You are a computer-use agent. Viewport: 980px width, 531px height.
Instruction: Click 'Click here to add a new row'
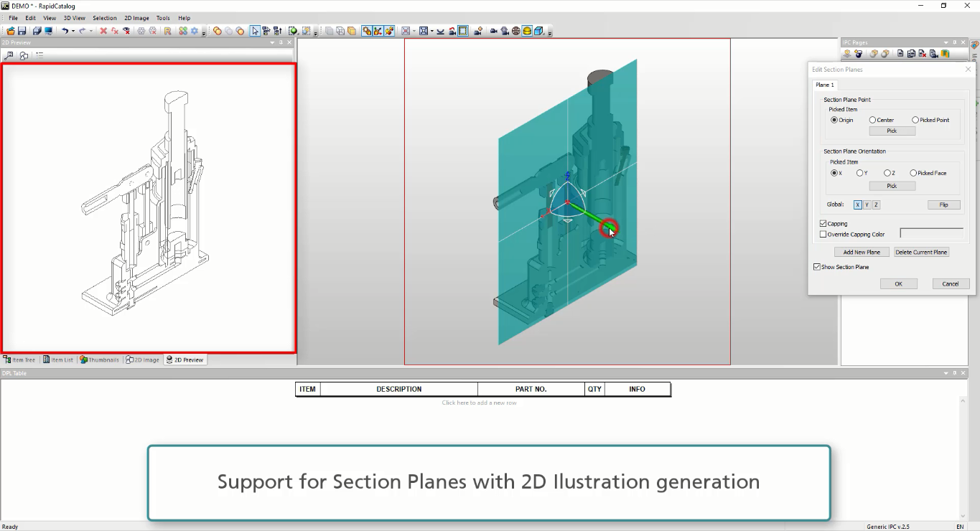[480, 403]
